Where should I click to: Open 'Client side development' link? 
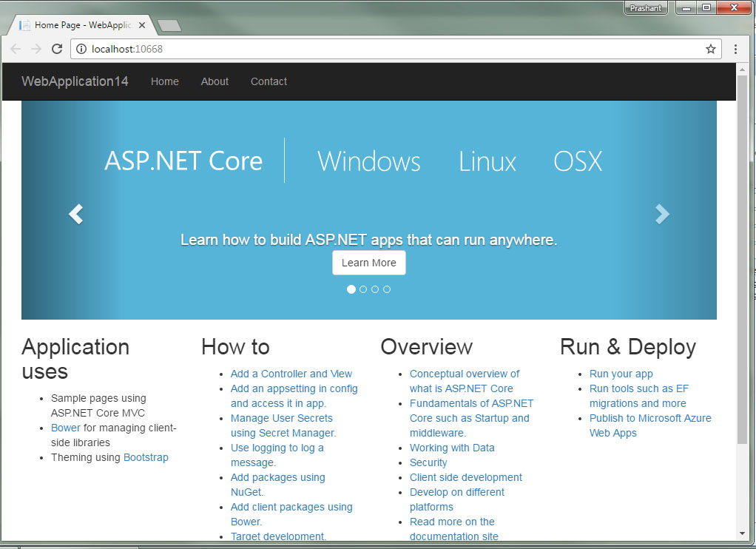466,478
